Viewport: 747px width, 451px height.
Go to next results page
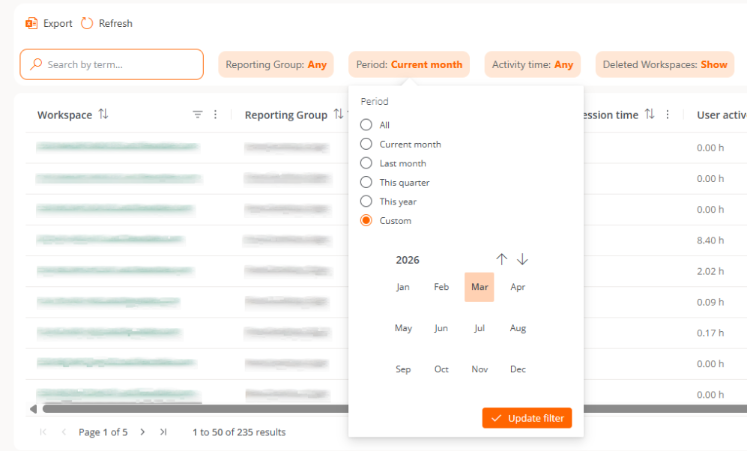[x=142, y=432]
